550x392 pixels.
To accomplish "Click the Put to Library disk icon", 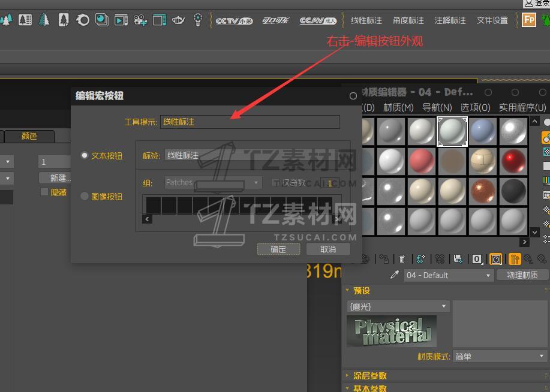I will pos(458,259).
